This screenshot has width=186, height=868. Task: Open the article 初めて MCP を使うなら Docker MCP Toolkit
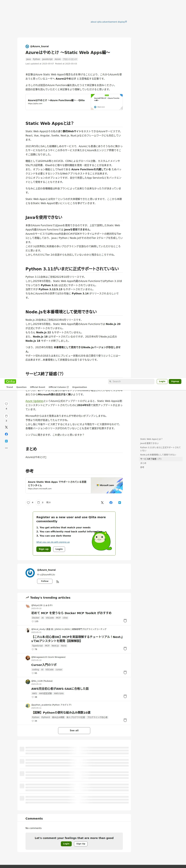pyautogui.click(x=71, y=613)
